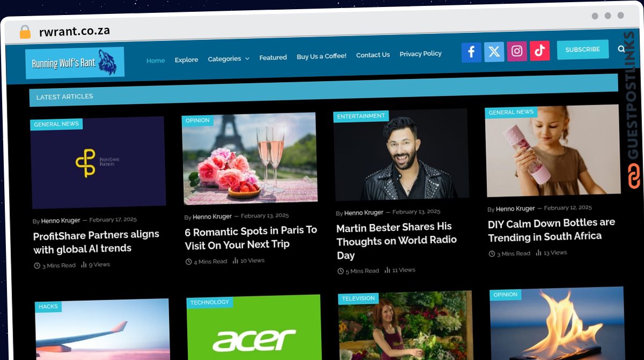644x360 pixels.
Task: Open the ProfitShare Partners article thumbnail
Action: click(x=98, y=162)
